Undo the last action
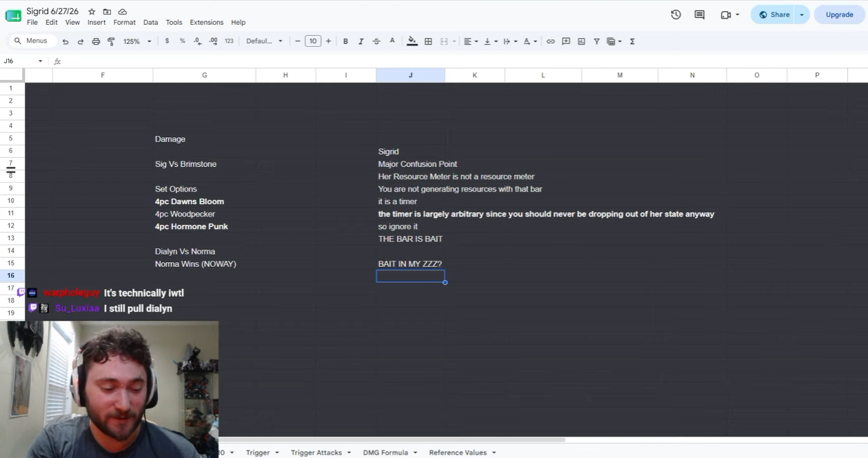The height and width of the screenshot is (458, 868). point(65,41)
